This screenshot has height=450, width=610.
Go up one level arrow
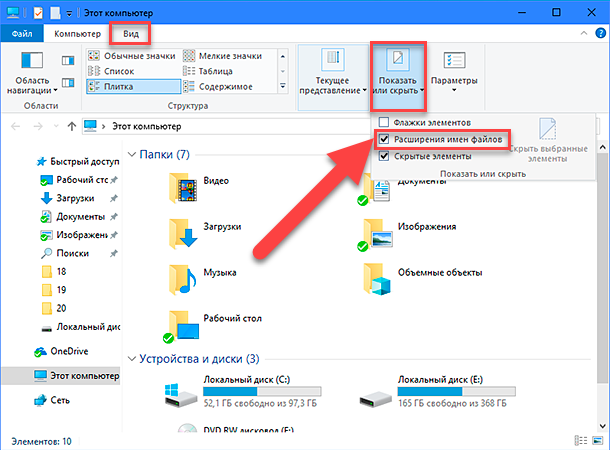pos(72,126)
